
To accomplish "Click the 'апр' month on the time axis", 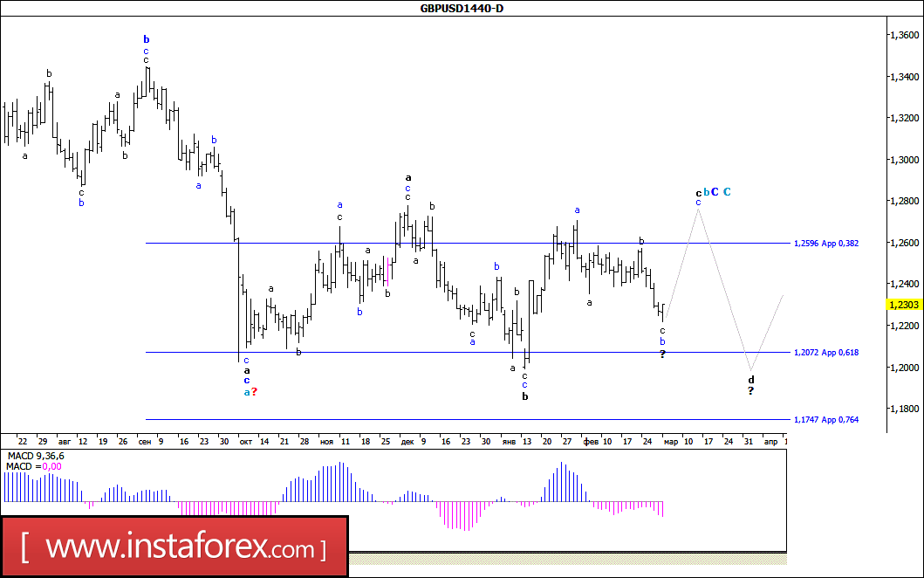I will click(770, 441).
